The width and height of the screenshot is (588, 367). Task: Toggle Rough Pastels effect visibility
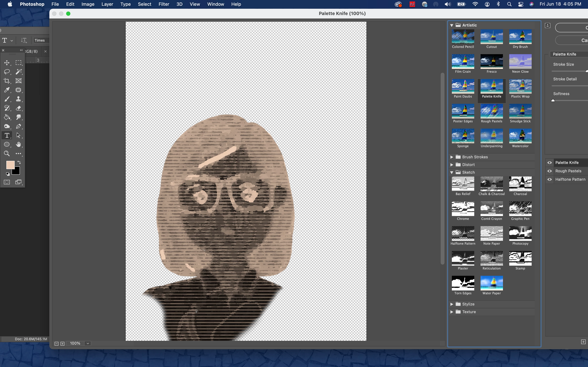[x=550, y=171]
